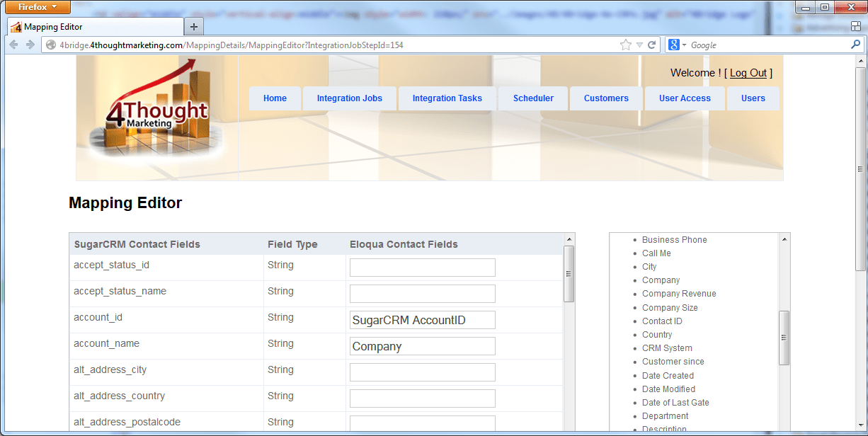The height and width of the screenshot is (436, 868).
Task: Click mapping table scrollbar up arrow
Action: point(569,239)
